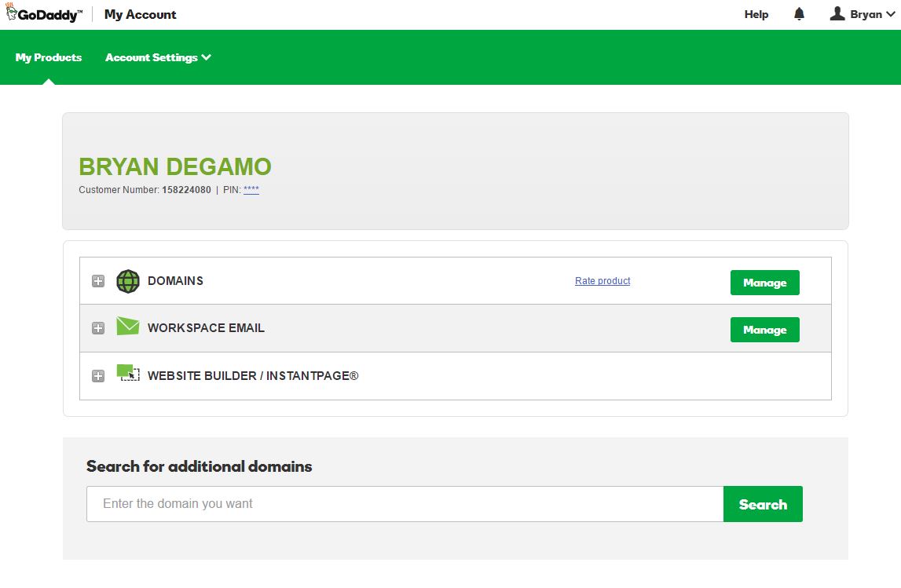901x588 pixels.
Task: Click Manage button for Workspace Email
Action: (x=765, y=330)
